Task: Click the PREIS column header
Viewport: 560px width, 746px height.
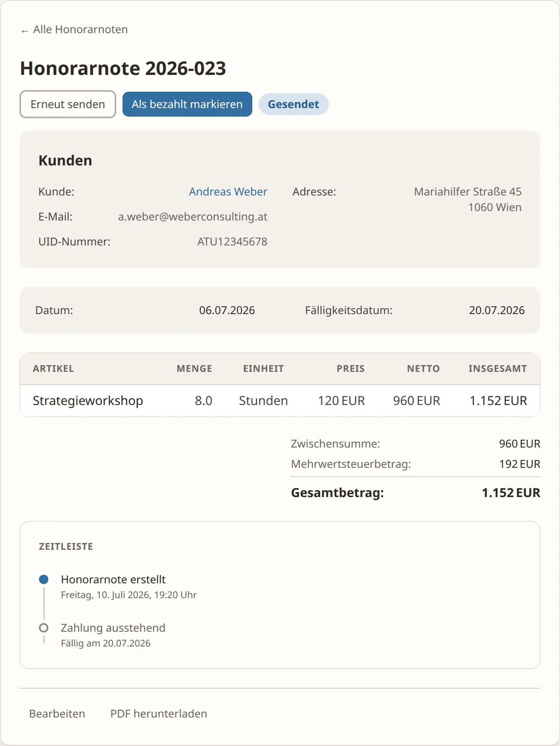Action: [x=351, y=369]
